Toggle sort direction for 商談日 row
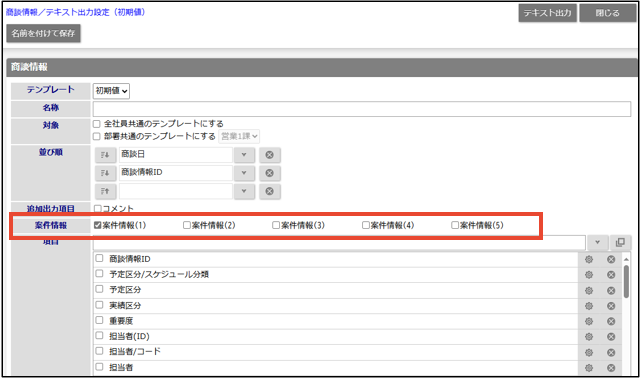Image resolution: width=640 pixels, height=378 pixels. 105,155
